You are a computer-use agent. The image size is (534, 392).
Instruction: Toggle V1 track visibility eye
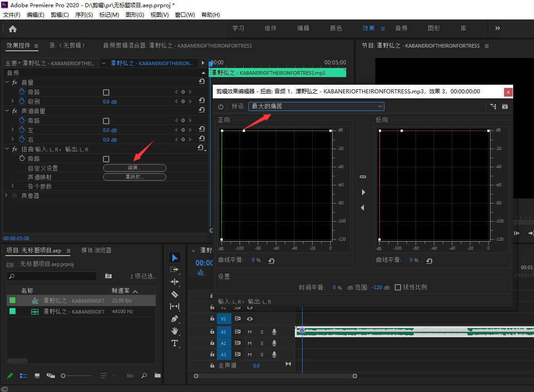click(x=250, y=319)
